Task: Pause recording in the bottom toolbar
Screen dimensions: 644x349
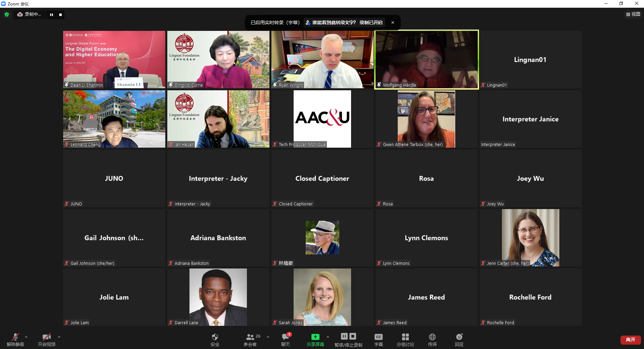Action: pyautogui.click(x=344, y=336)
